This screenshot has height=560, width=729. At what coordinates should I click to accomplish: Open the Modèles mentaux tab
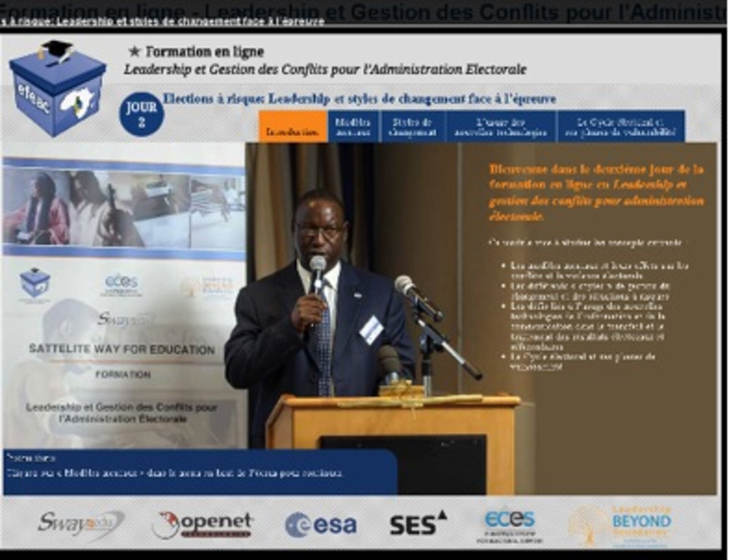[x=353, y=127]
